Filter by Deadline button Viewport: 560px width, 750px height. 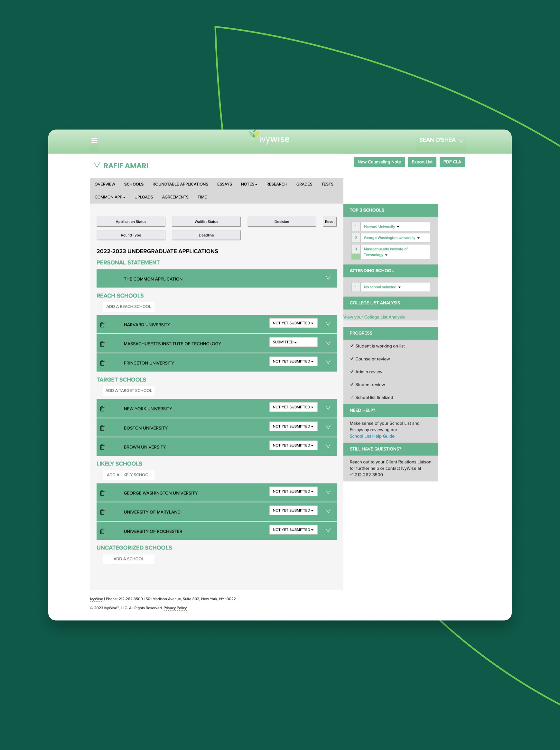click(206, 235)
